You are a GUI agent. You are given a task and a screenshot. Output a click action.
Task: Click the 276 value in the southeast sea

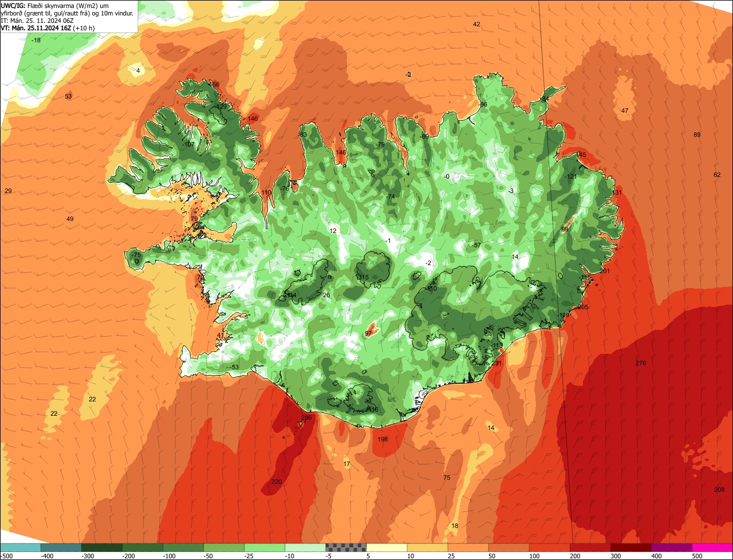coord(641,364)
